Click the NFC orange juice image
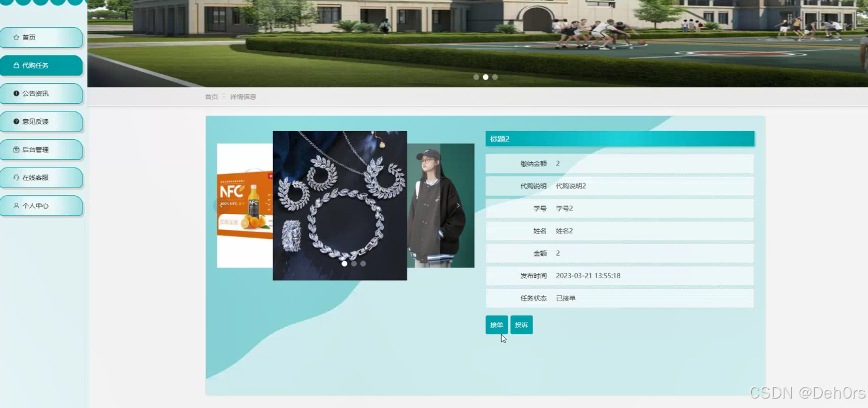 [245, 205]
